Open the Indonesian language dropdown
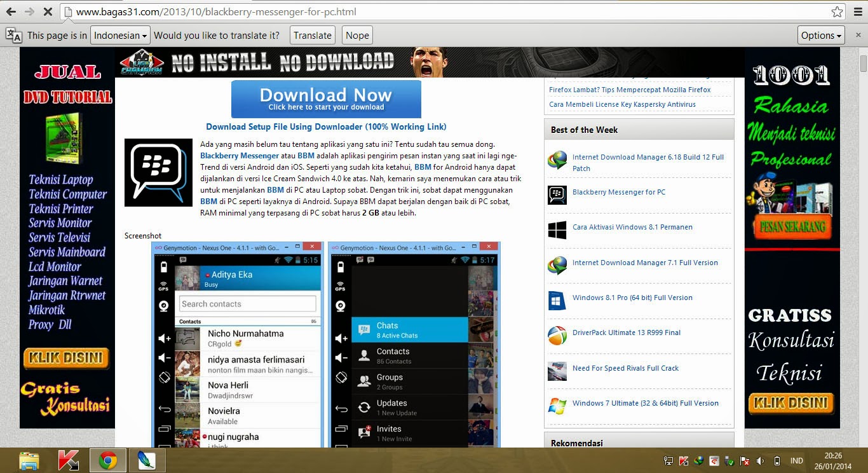The height and width of the screenshot is (473, 868). pos(119,35)
